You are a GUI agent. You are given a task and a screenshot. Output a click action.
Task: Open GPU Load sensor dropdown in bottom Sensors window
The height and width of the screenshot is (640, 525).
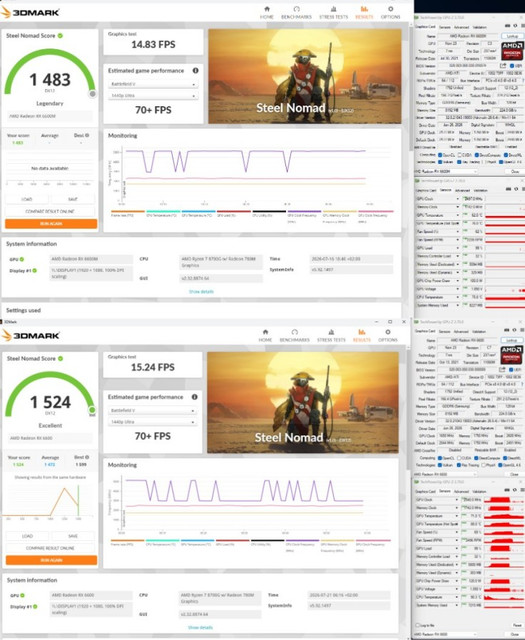click(457, 548)
